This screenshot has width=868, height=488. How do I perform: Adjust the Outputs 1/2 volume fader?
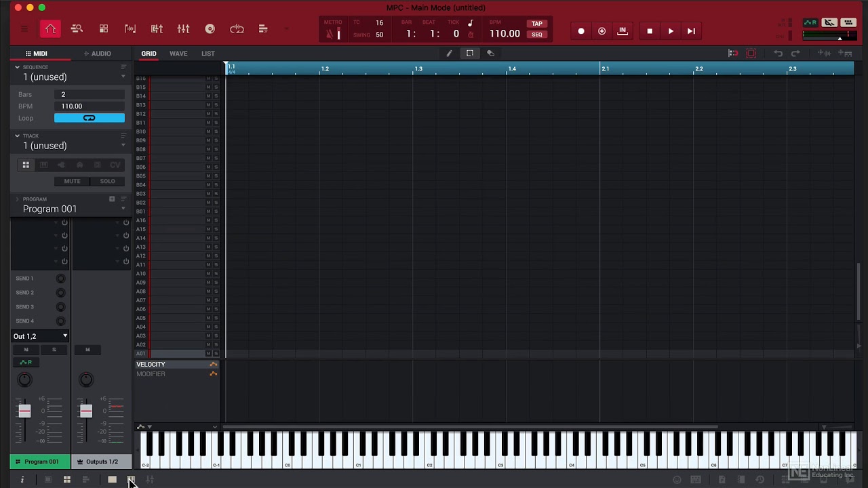click(86, 411)
